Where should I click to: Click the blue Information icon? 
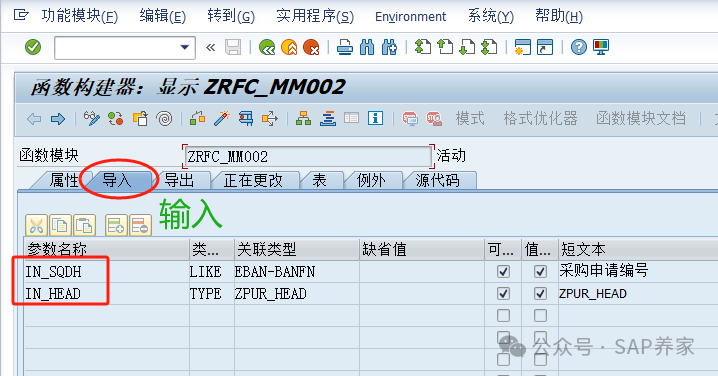coord(375,119)
